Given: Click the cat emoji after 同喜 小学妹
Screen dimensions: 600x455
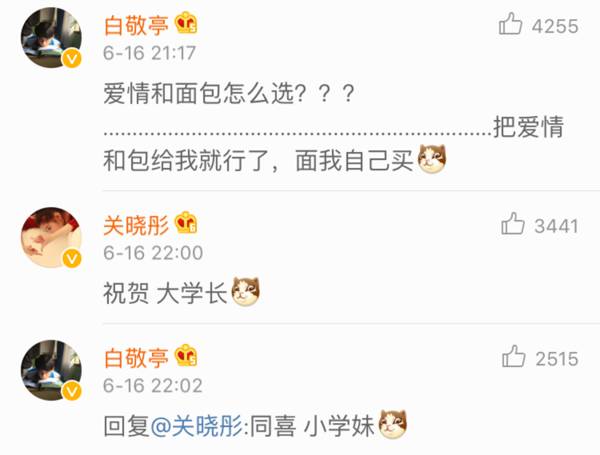Looking at the screenshot, I should point(393,424).
